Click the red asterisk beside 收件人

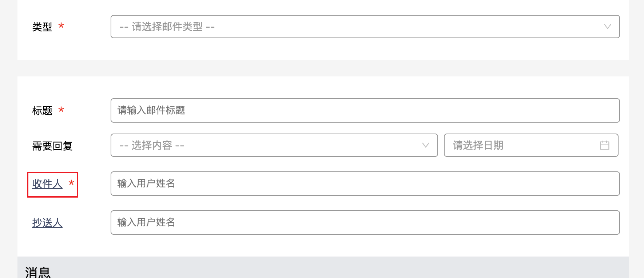[71, 183]
